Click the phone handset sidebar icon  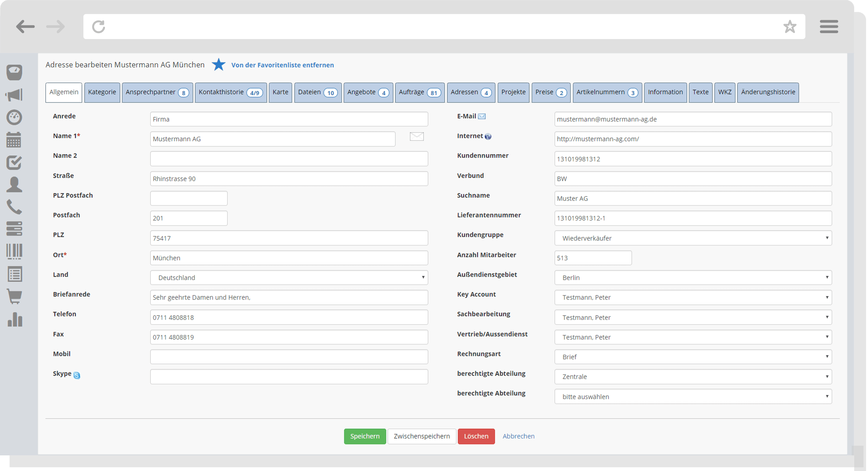tap(14, 207)
